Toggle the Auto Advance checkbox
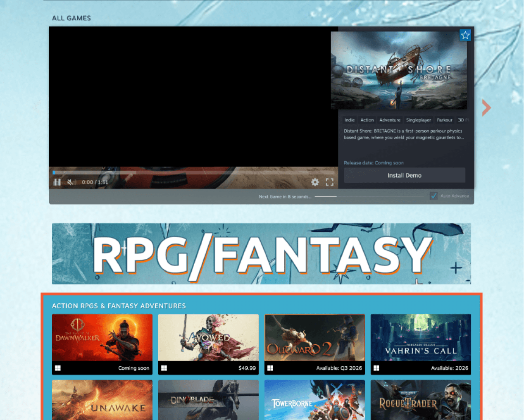This screenshot has height=420, width=524. (x=433, y=196)
